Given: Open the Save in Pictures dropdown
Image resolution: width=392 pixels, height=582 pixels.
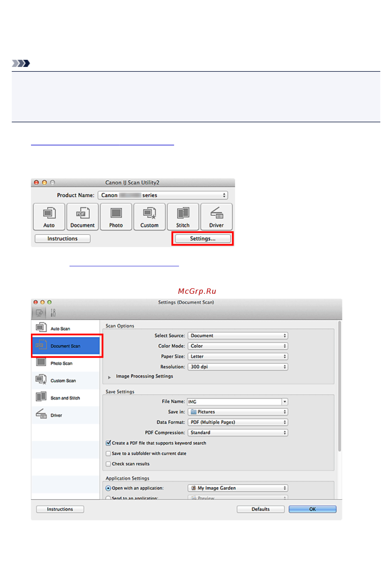Looking at the screenshot, I should (x=238, y=412).
